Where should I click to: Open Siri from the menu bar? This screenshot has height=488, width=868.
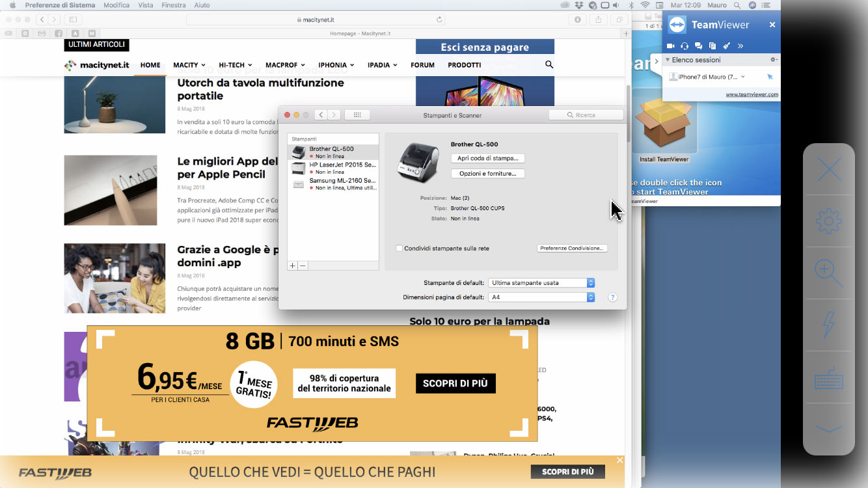point(753,5)
